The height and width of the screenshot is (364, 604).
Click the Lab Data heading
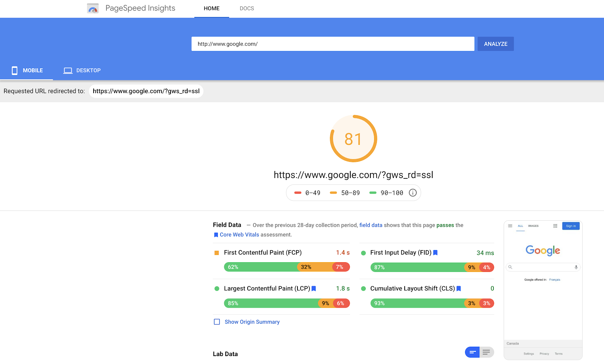coord(225,354)
